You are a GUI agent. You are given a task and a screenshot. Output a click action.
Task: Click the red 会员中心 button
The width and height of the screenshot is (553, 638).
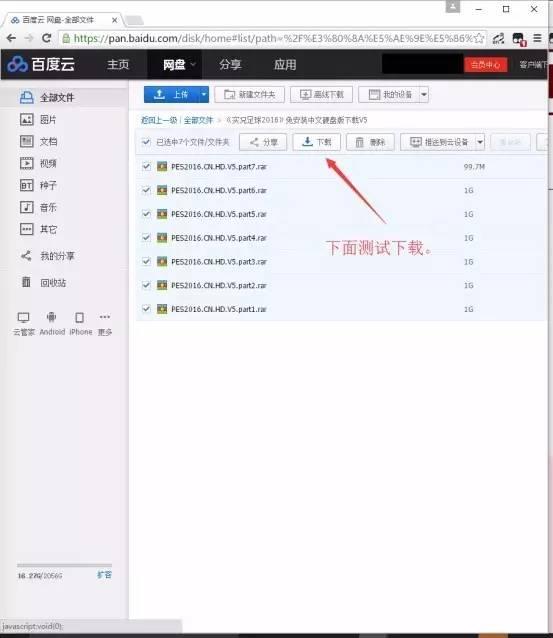pos(485,64)
